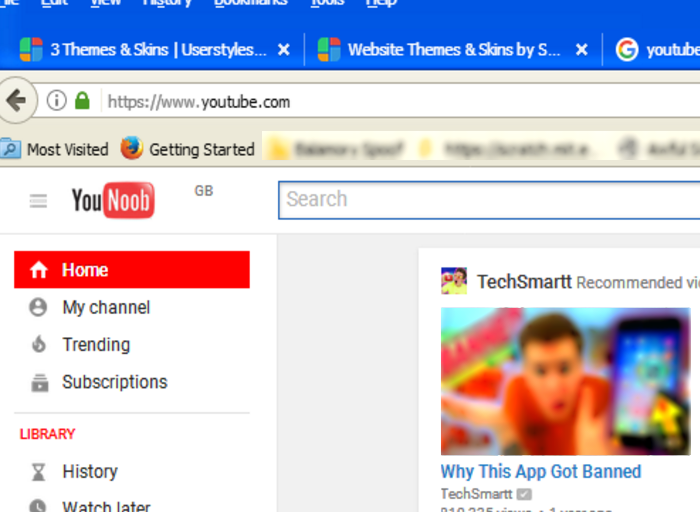
Task: Open Subscriptions in the sidebar
Action: (114, 382)
